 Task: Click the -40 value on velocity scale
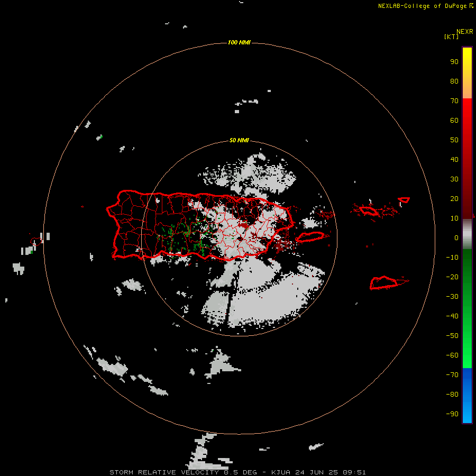pos(452,316)
